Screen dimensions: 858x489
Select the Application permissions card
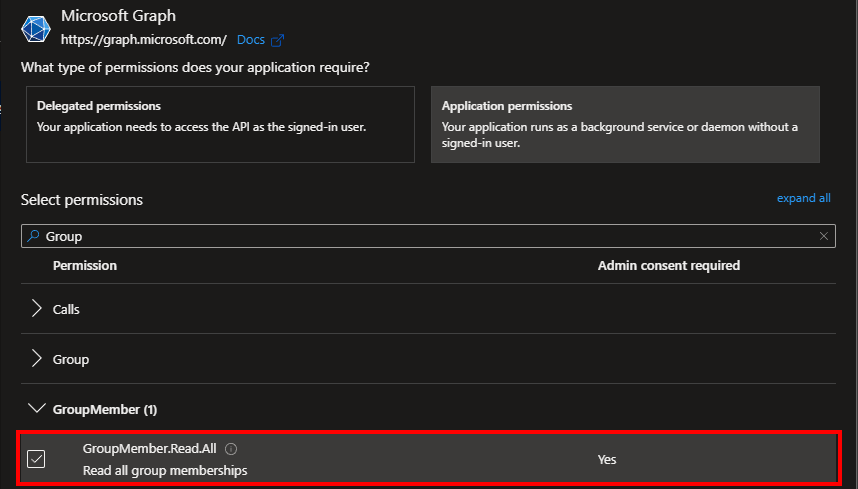point(625,124)
